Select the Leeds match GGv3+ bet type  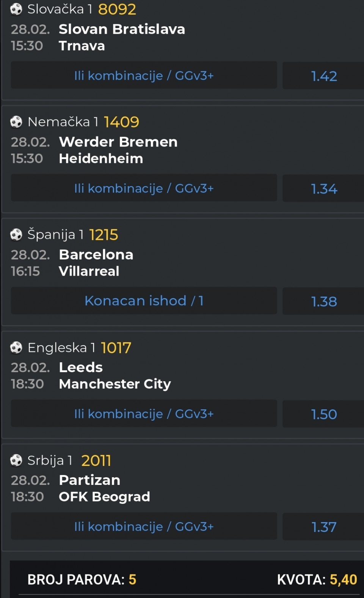pyautogui.click(x=144, y=414)
